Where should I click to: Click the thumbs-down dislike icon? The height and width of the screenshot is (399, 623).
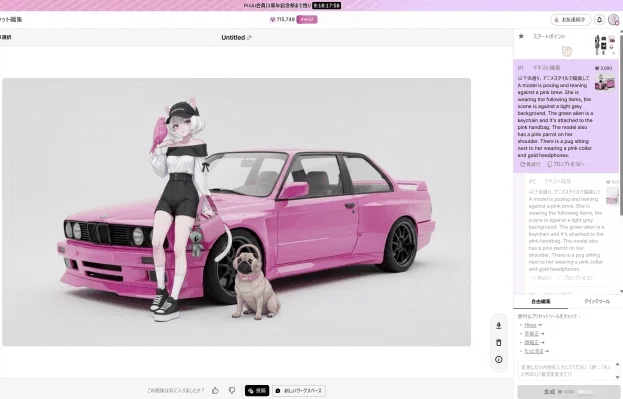click(232, 391)
